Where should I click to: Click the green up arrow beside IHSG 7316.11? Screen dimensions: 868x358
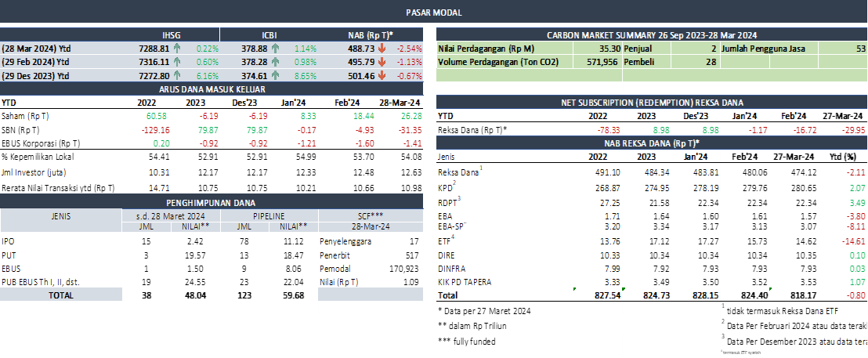[177, 61]
